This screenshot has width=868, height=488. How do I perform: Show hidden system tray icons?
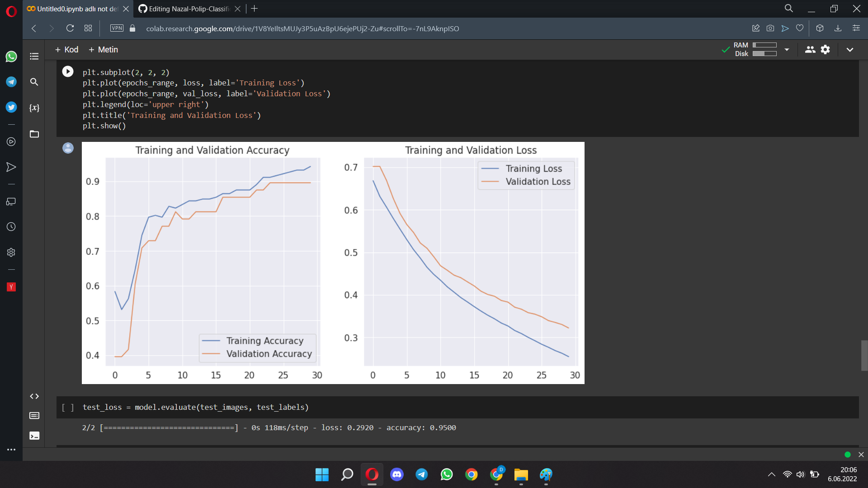(772, 474)
